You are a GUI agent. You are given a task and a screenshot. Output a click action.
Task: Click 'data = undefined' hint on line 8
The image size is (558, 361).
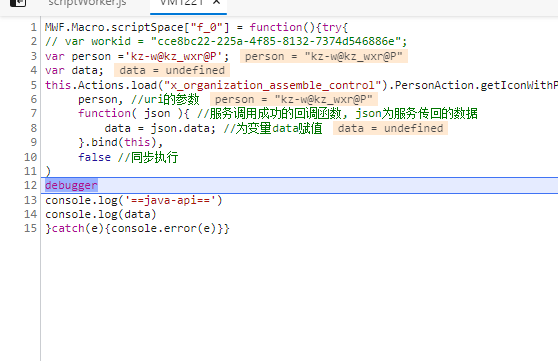coord(390,128)
